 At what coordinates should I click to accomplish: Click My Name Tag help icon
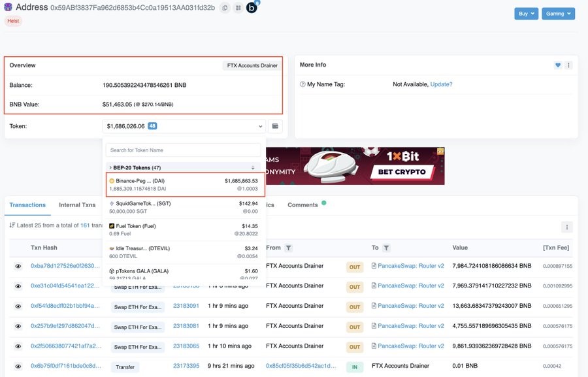click(302, 84)
